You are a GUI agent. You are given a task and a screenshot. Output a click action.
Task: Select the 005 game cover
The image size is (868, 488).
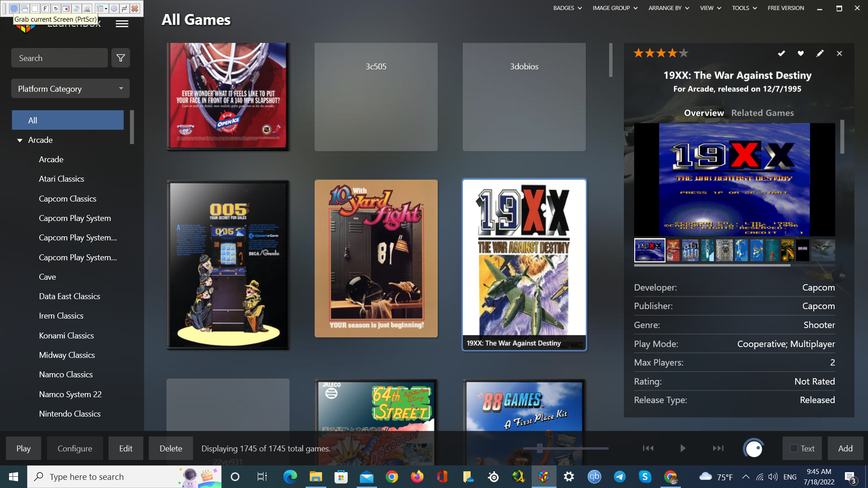(228, 265)
